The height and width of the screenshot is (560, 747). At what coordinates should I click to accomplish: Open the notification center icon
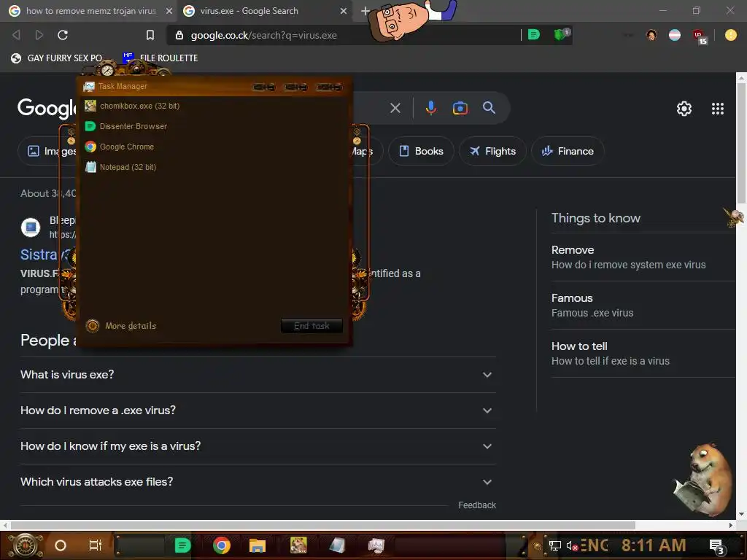pyautogui.click(x=717, y=547)
